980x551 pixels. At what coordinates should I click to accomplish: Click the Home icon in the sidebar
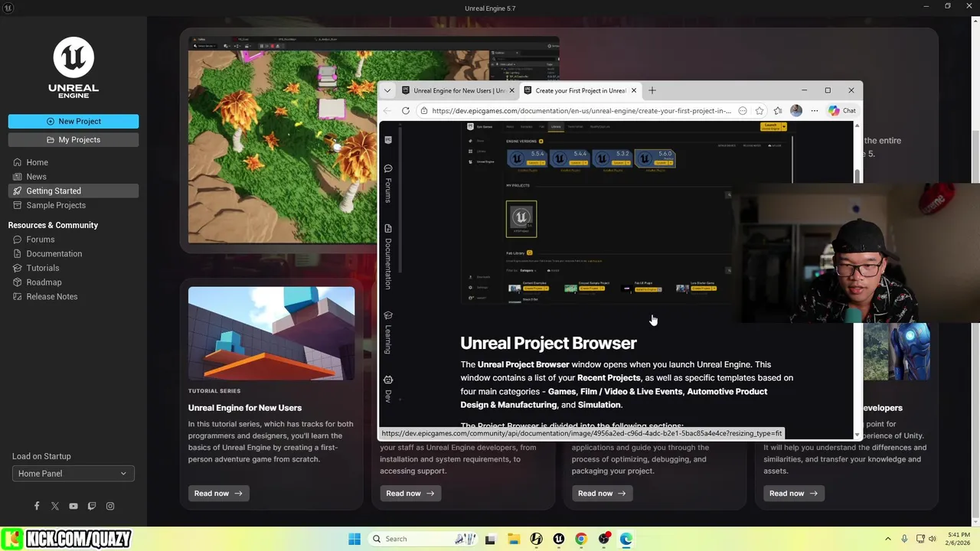coord(17,162)
